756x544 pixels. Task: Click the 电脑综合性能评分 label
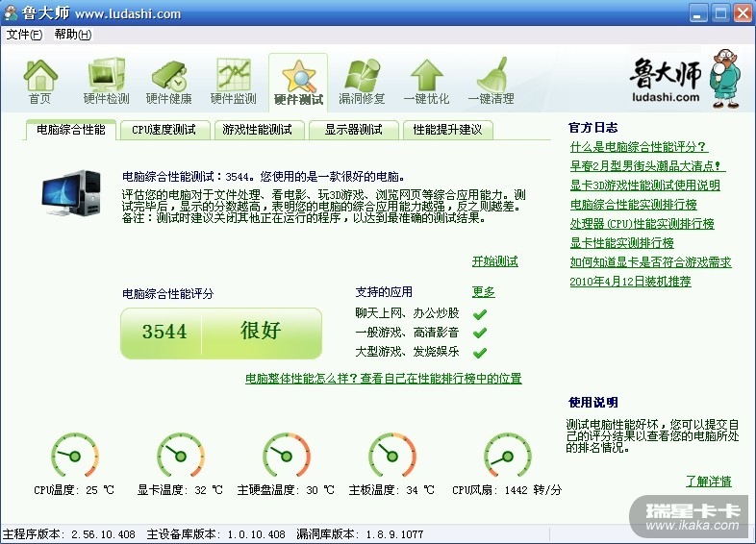point(167,294)
